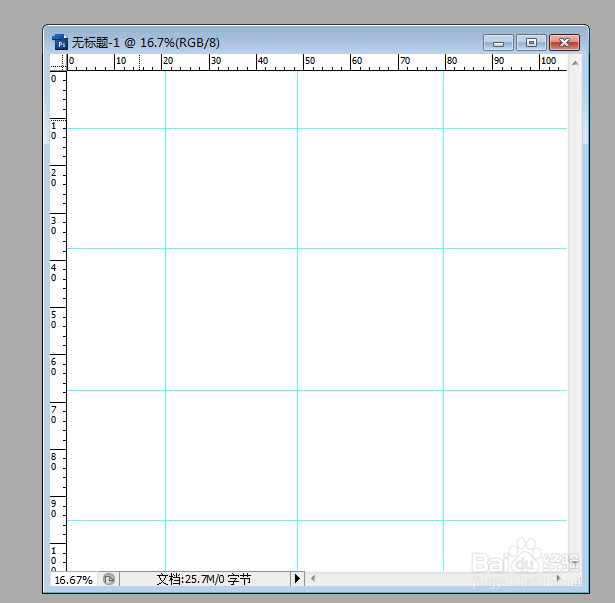Maximize the 无标题-1 document window
615x603 pixels.
tap(531, 42)
